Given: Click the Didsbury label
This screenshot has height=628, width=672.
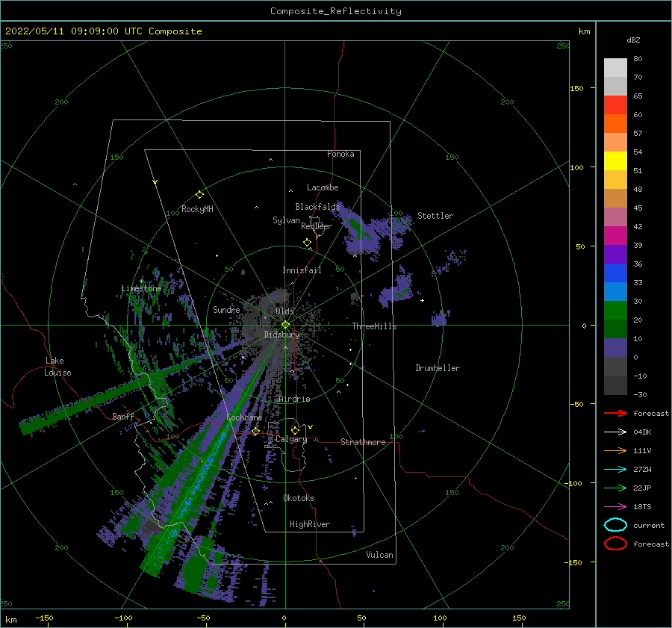Looking at the screenshot, I should pyautogui.click(x=281, y=335).
